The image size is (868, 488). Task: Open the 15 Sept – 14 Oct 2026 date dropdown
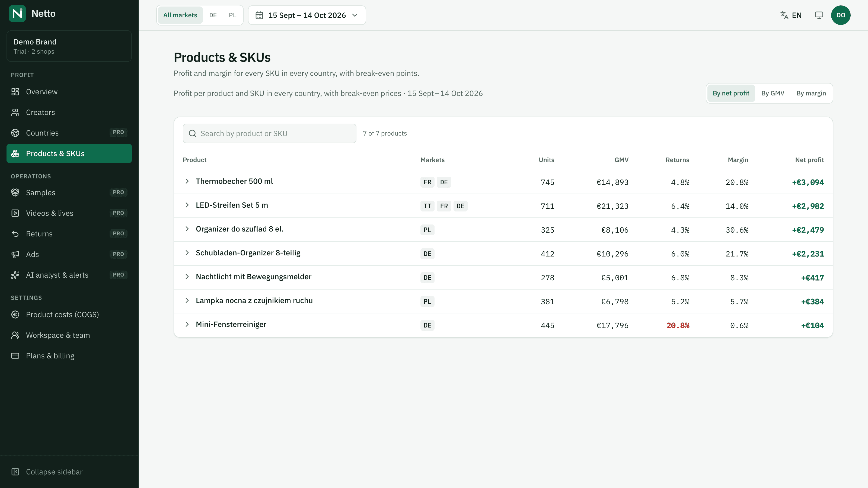click(307, 15)
